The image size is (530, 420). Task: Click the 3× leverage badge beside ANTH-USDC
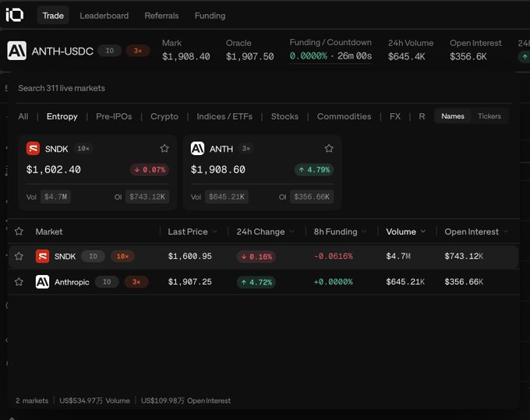click(x=138, y=51)
